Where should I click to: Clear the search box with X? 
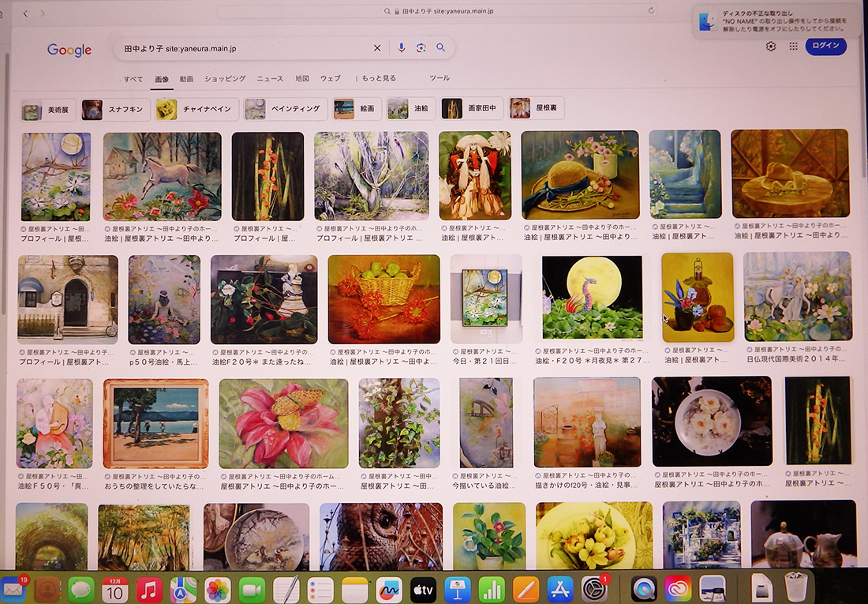click(377, 48)
